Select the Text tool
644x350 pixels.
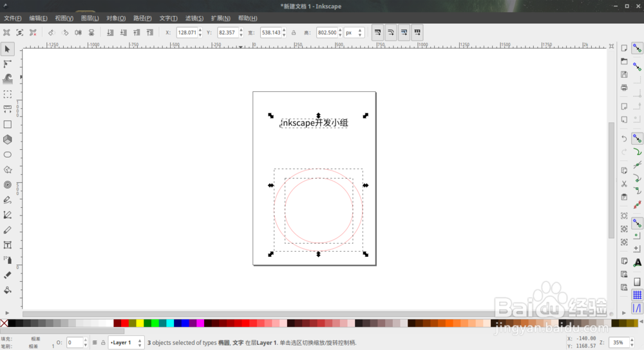point(7,245)
